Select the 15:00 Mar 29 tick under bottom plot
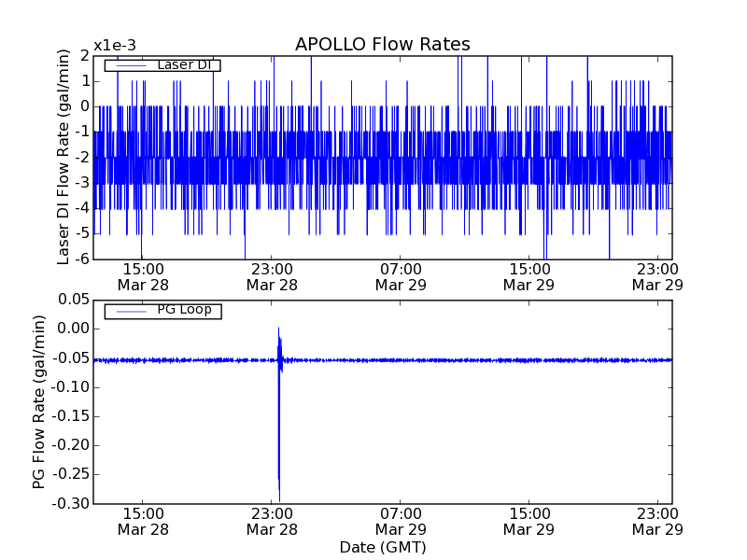This screenshot has height=560, width=747. [x=529, y=521]
